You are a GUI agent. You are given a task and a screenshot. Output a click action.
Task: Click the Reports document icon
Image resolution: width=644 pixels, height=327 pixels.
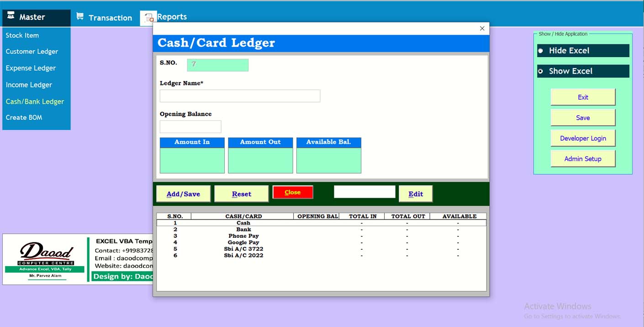click(148, 18)
